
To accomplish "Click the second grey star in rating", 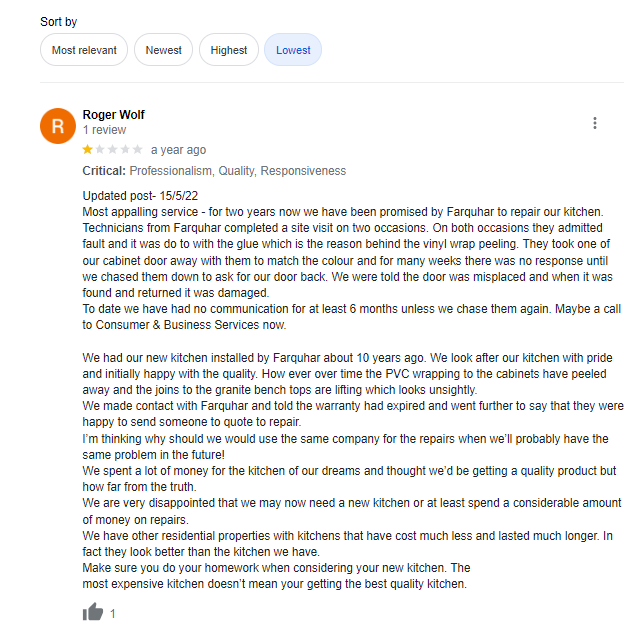I will tap(100, 150).
